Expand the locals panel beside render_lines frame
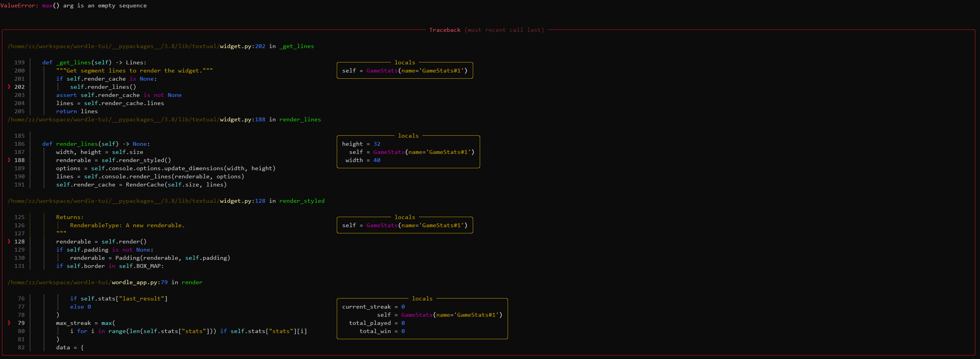This screenshot has height=359, width=980. click(408, 136)
